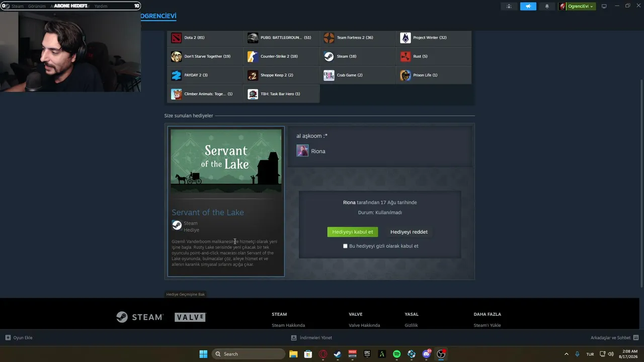
Task: Open the Steam friends activity icon
Action: 509,6
